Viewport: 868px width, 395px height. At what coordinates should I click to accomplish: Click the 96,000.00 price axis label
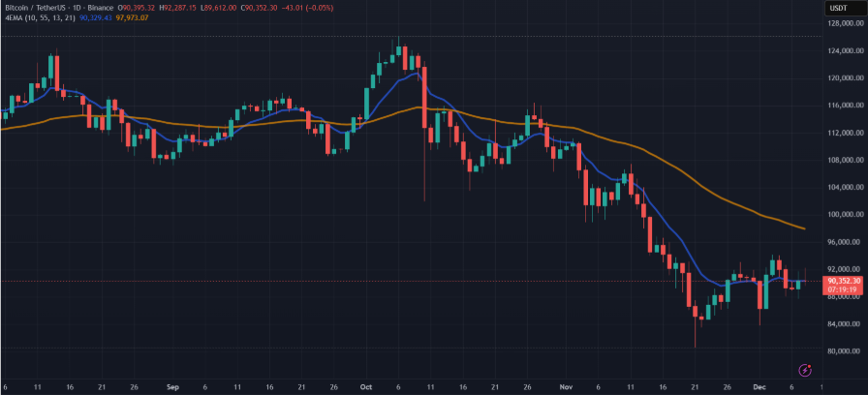point(846,242)
